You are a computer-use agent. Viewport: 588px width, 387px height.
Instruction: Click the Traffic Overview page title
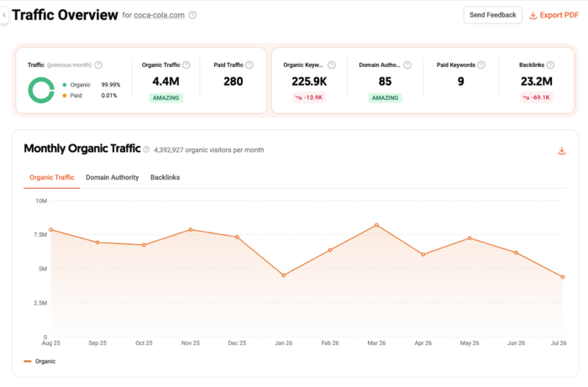(65, 15)
